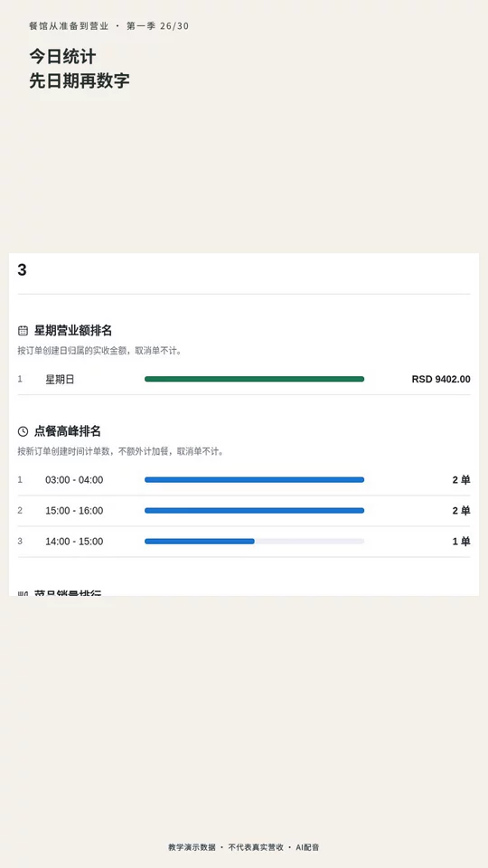This screenshot has width=488, height=868.
Task: Click the 1 单 order count
Action: pyautogui.click(x=462, y=542)
